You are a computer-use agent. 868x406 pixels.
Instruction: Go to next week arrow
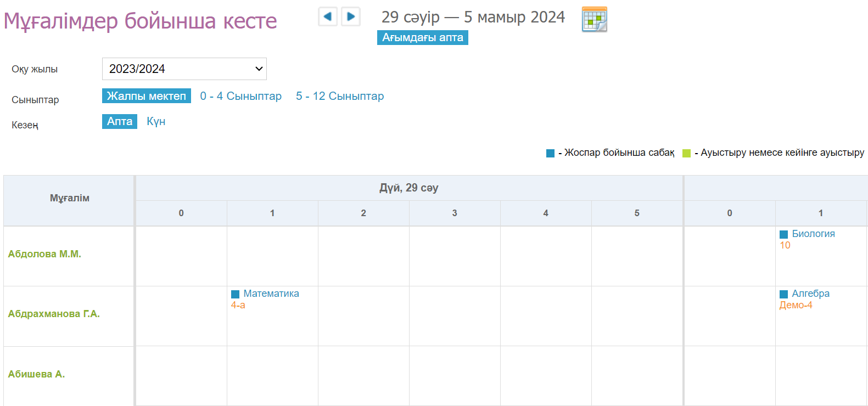[351, 16]
